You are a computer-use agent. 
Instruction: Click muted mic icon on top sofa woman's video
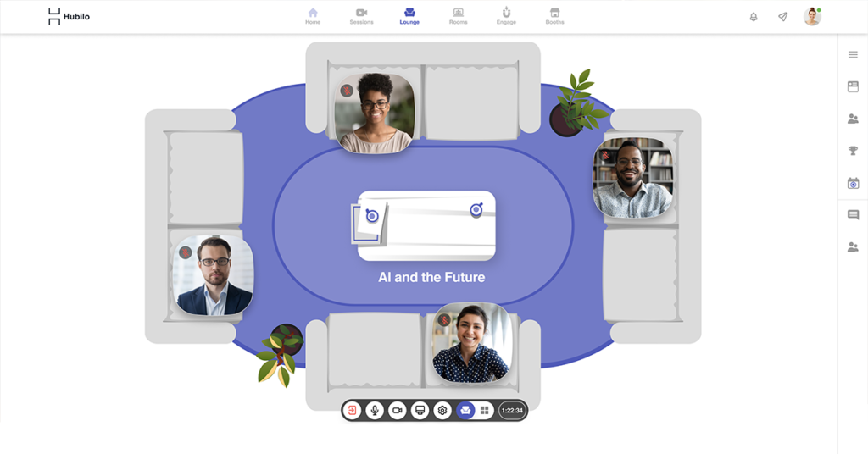pos(347,90)
